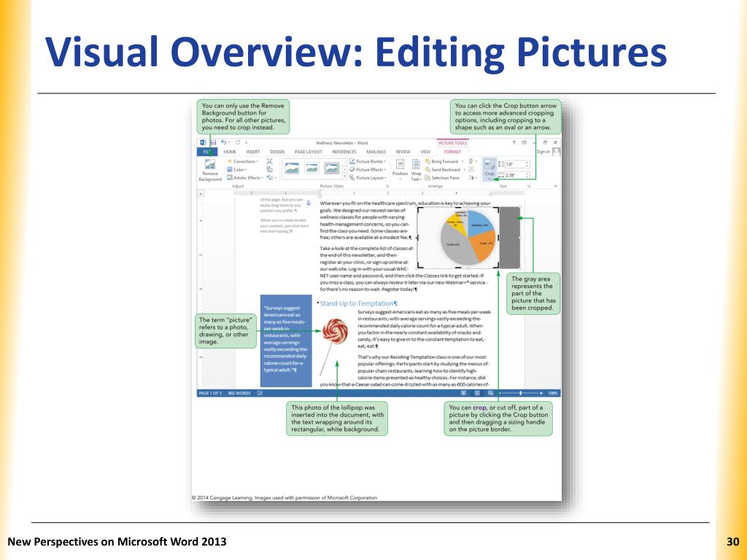Open the Wrap Text menu

(416, 169)
